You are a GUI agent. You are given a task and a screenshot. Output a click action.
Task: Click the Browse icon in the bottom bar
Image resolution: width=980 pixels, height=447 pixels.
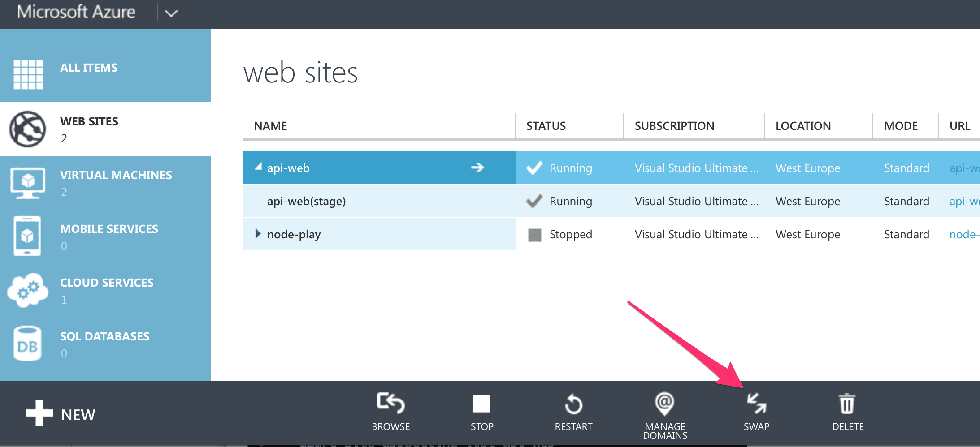click(x=390, y=403)
